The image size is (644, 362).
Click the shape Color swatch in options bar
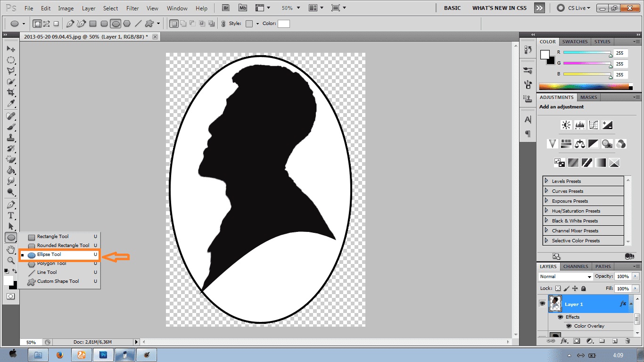(x=283, y=24)
